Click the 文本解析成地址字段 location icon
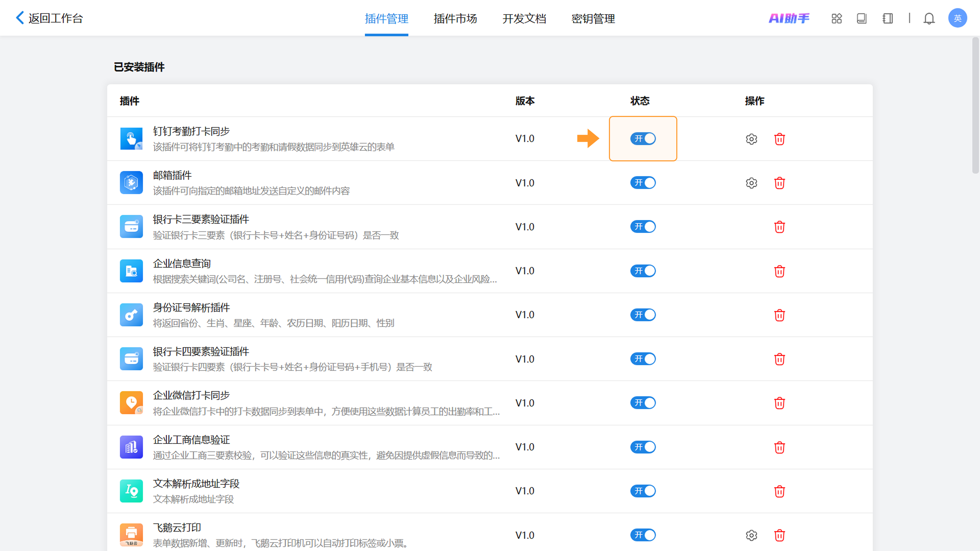Screen dimensions: 980x551 tap(131, 491)
